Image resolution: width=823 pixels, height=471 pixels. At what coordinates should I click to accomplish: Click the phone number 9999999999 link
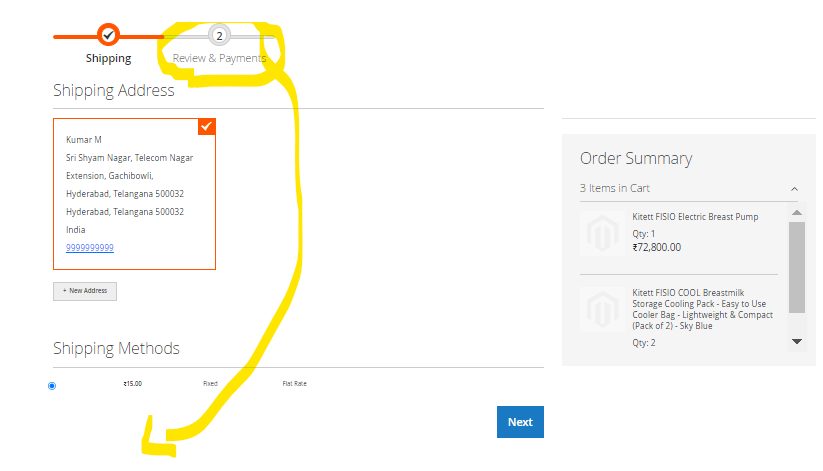point(90,248)
